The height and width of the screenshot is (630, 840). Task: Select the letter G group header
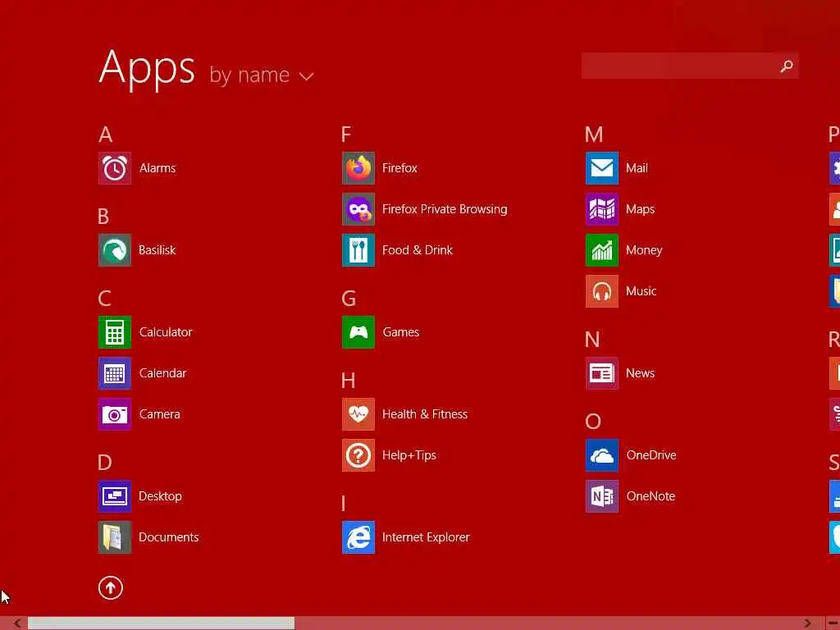click(x=349, y=299)
